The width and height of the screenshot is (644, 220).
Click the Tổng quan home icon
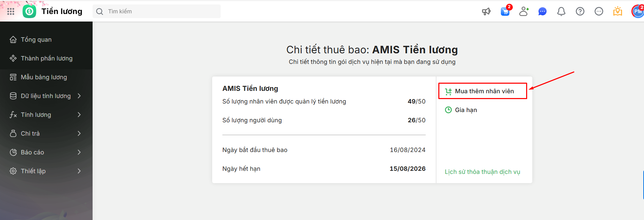[x=13, y=40]
